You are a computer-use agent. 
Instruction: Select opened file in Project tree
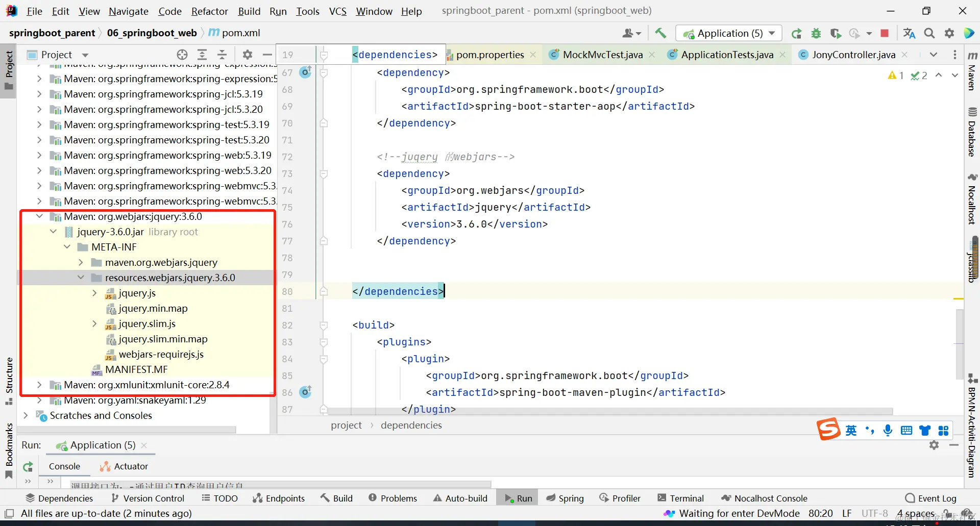[182, 55]
